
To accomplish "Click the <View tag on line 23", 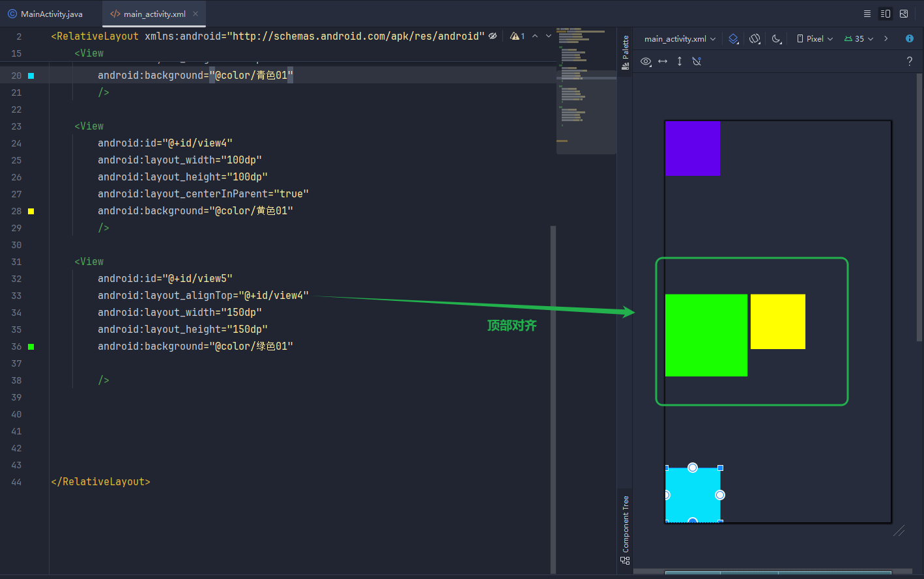I will click(x=89, y=126).
